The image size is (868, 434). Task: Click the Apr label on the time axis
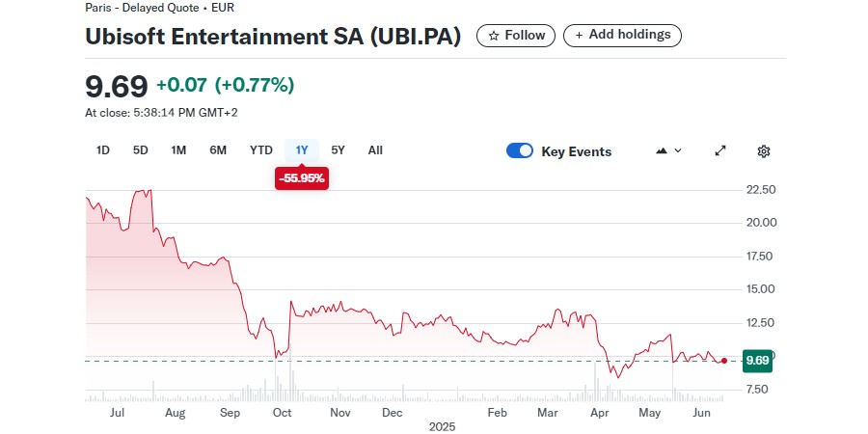[x=600, y=413]
